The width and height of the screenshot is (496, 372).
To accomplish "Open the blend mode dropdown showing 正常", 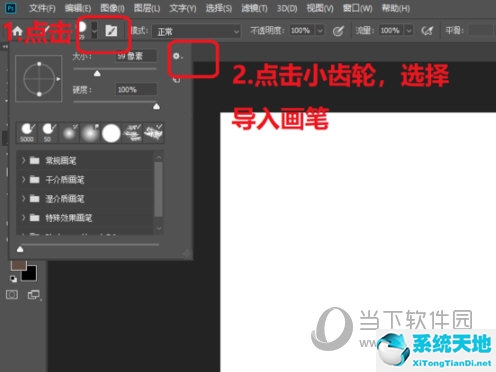I will point(196,32).
